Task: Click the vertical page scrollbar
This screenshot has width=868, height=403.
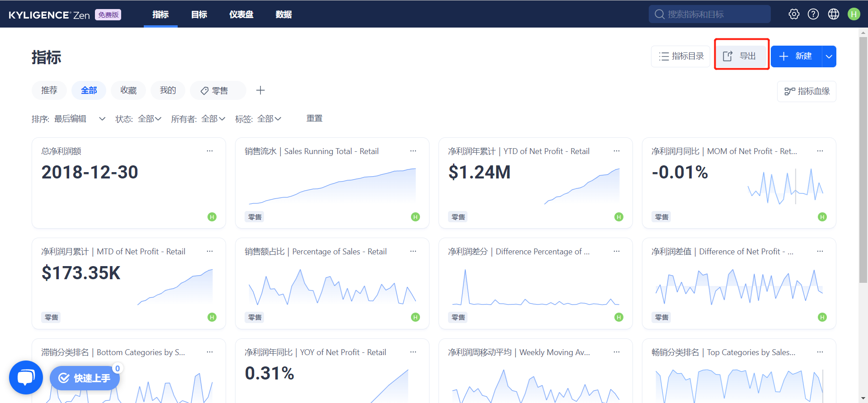Action: coord(863,160)
